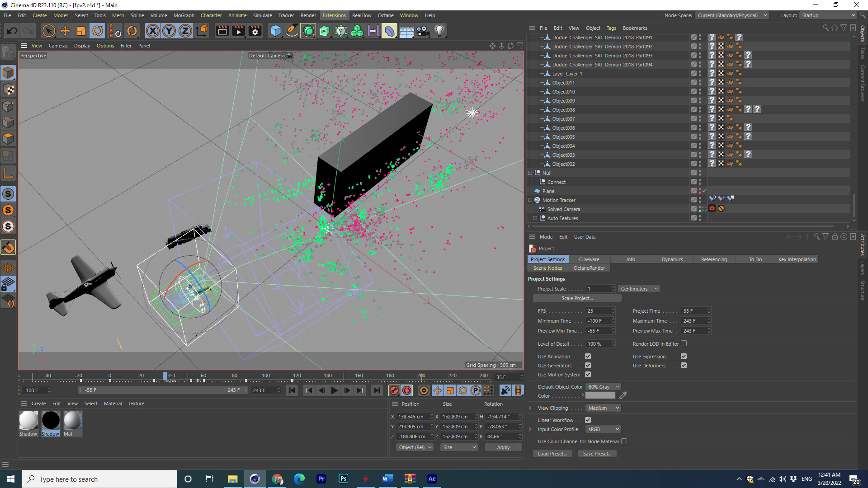Switch to the Dynamics tab

[672, 259]
